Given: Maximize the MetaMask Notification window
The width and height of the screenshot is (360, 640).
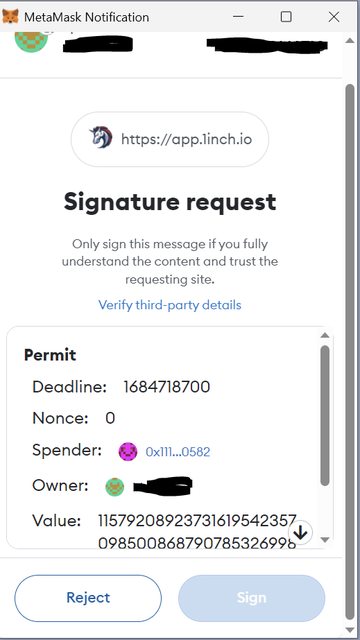Looking at the screenshot, I should click(286, 17).
